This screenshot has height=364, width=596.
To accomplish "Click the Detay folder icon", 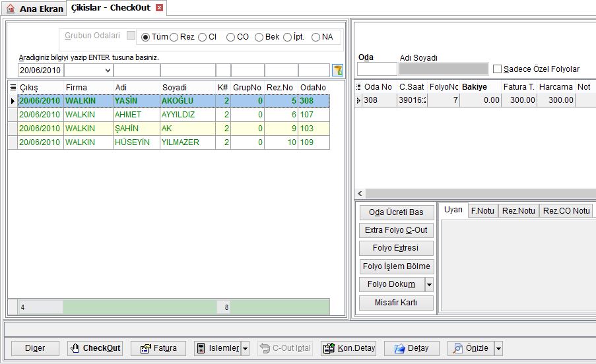I will point(399,348).
